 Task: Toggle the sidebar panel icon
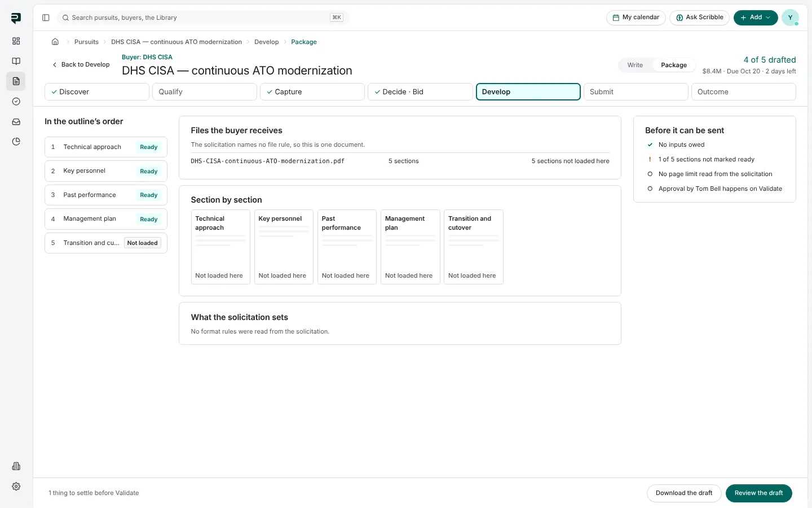(46, 17)
